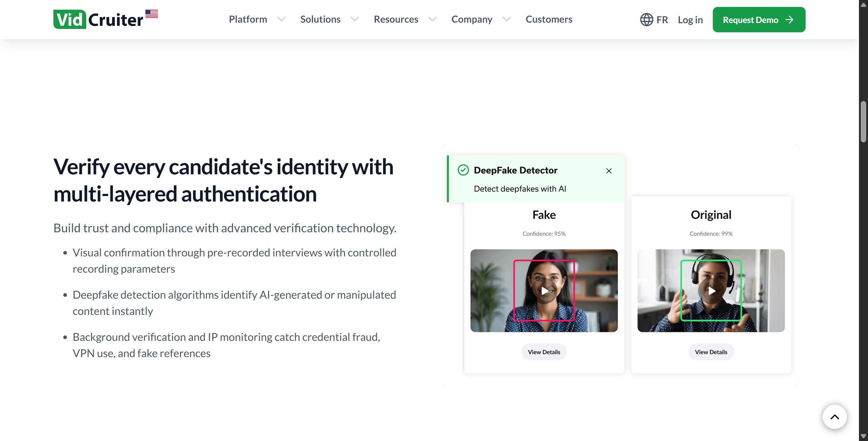Screen dimensions: 868x441
Task: Click the green checkmark DeepFake icon
Action: tap(463, 170)
